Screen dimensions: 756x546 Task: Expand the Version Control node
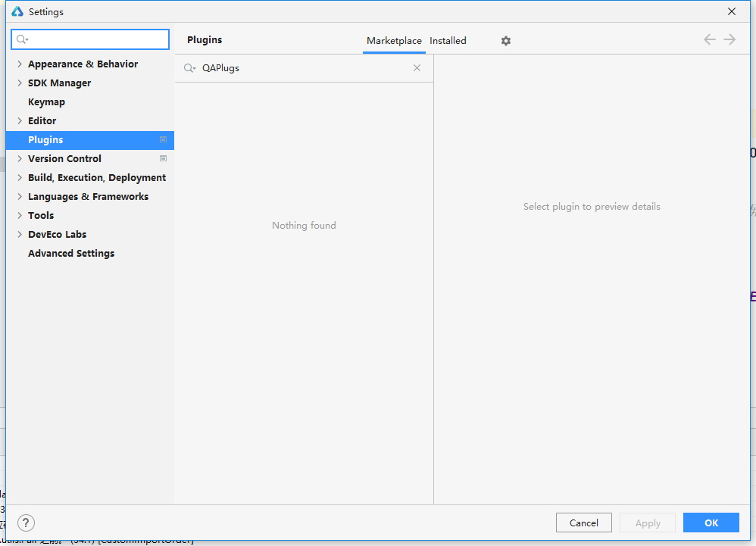[20, 158]
